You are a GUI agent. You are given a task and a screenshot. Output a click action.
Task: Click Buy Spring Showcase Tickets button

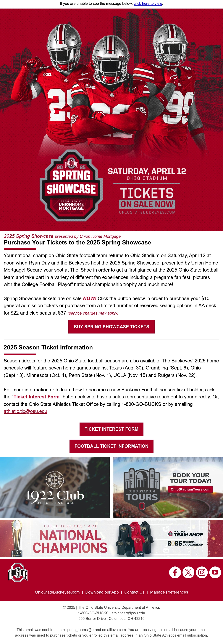coord(111,327)
